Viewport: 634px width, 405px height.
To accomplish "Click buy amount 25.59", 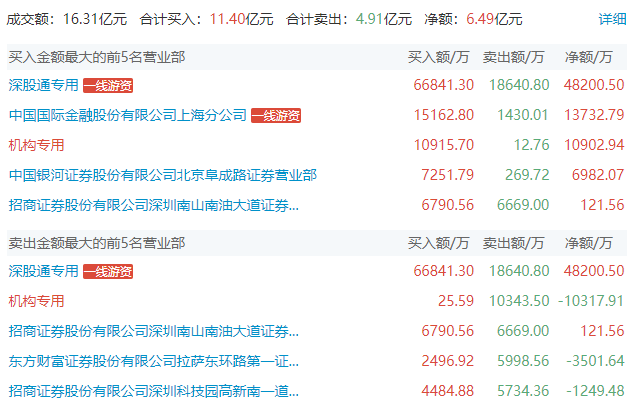I will pos(456,301).
